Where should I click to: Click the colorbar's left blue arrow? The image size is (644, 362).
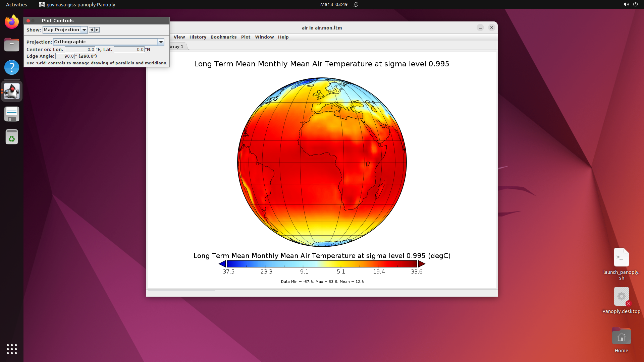[x=222, y=264]
